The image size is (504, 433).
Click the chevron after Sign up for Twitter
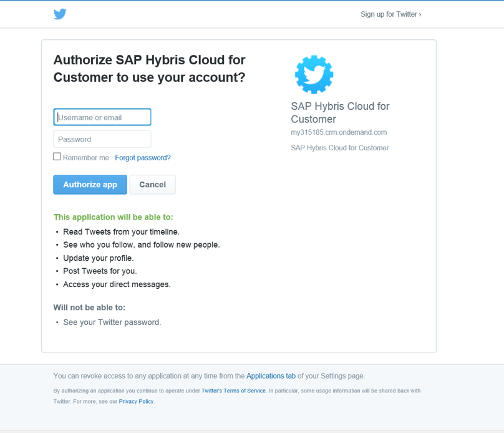(420, 14)
